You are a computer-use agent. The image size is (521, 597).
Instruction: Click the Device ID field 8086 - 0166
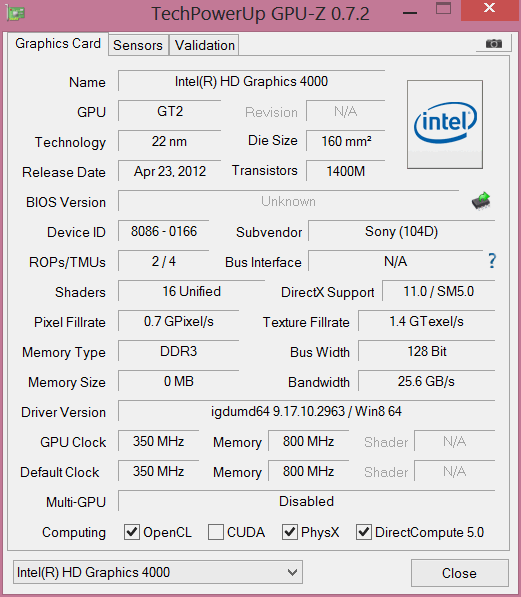[x=164, y=231]
